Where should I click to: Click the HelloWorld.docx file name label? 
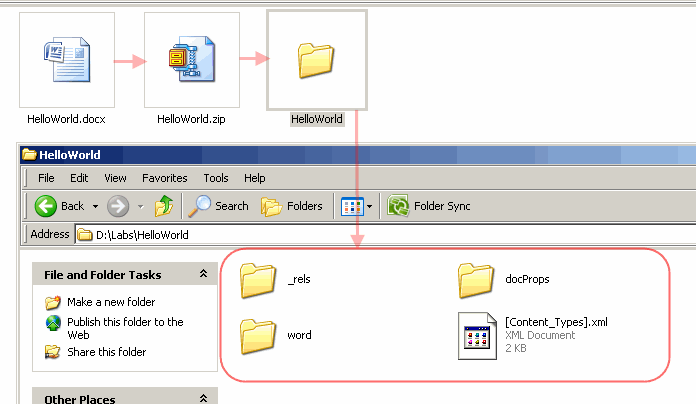(66, 119)
